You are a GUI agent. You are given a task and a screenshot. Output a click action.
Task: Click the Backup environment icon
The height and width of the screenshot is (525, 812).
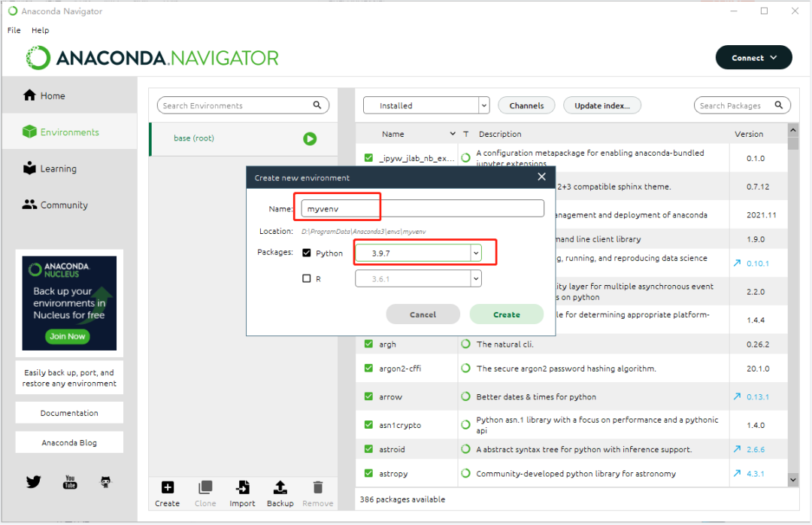pos(280,487)
